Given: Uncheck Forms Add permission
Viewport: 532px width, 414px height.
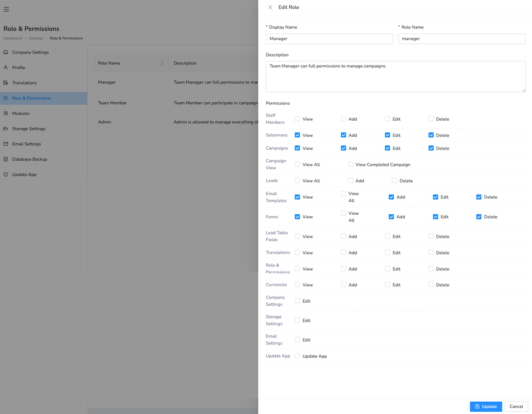Looking at the screenshot, I should click(x=391, y=217).
